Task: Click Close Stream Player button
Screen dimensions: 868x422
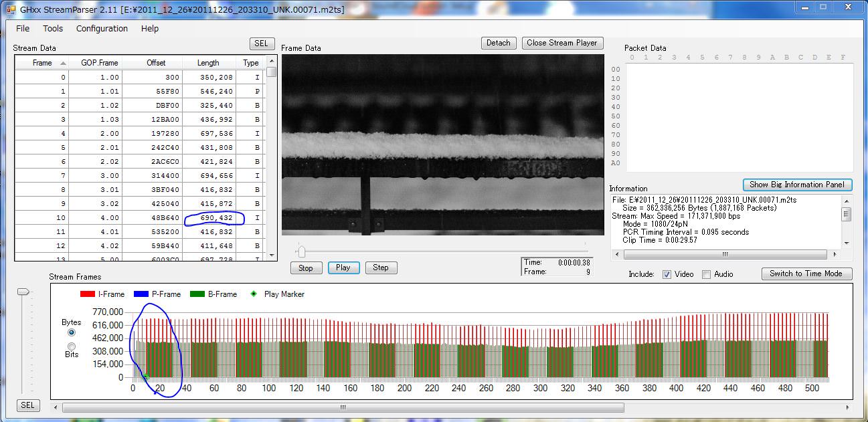Action: (561, 43)
